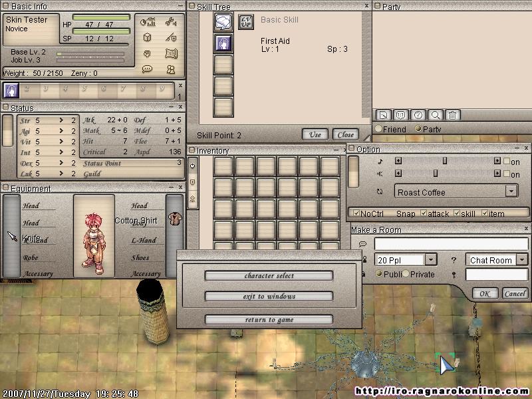Select the Public room radio button
Screen dimensions: 532x399
pyautogui.click(x=379, y=273)
